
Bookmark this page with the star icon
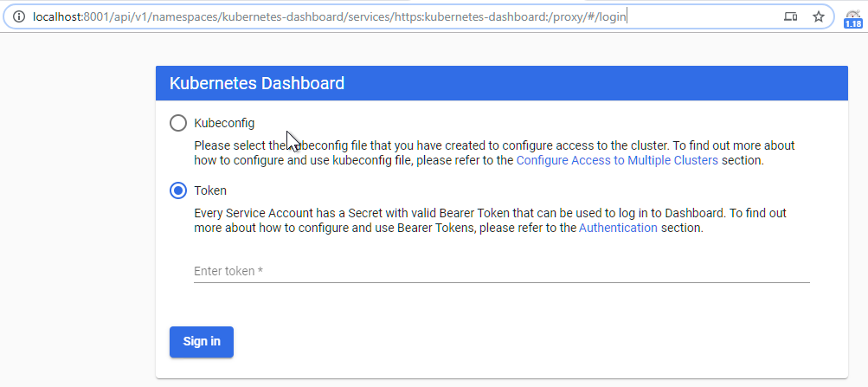(818, 16)
